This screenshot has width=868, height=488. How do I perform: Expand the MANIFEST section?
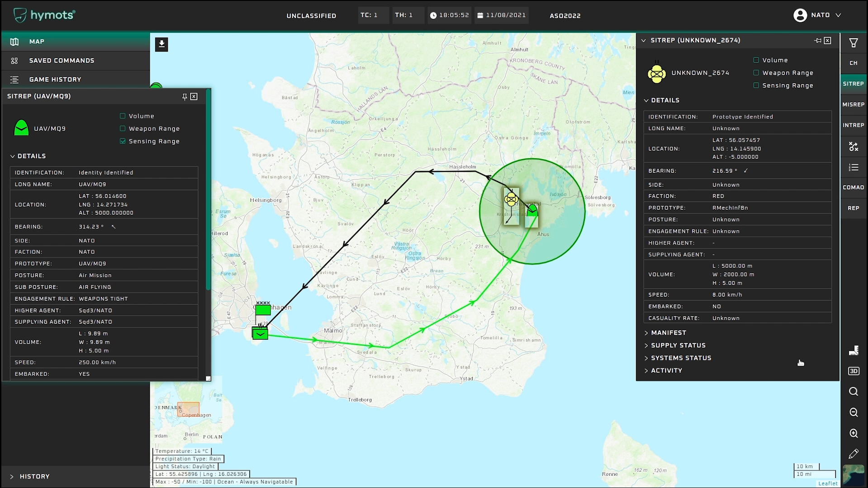tap(665, 333)
